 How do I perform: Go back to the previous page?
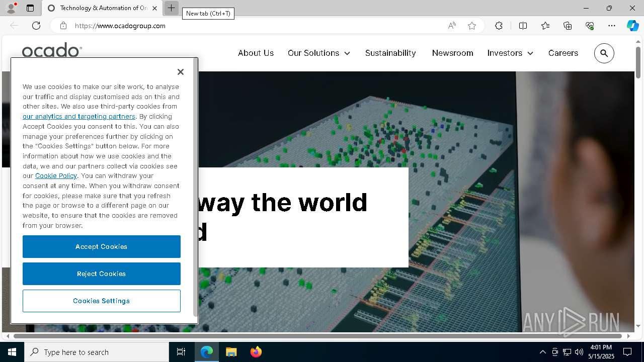(x=14, y=26)
